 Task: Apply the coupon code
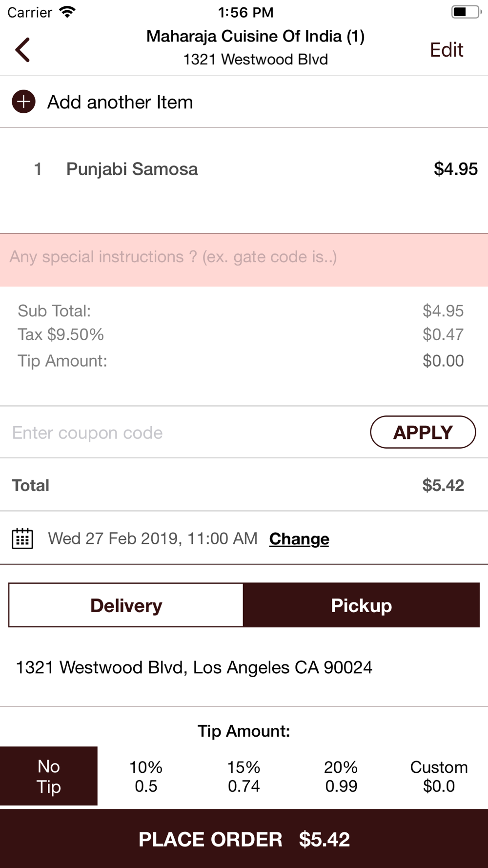click(x=423, y=432)
